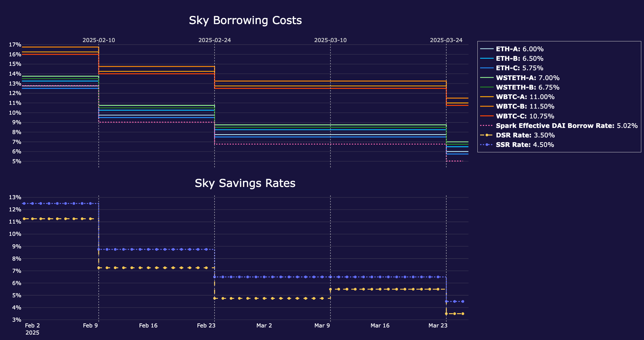644x340 pixels.
Task: Click the "Feb 2" x-axis tick label
Action: (33, 326)
